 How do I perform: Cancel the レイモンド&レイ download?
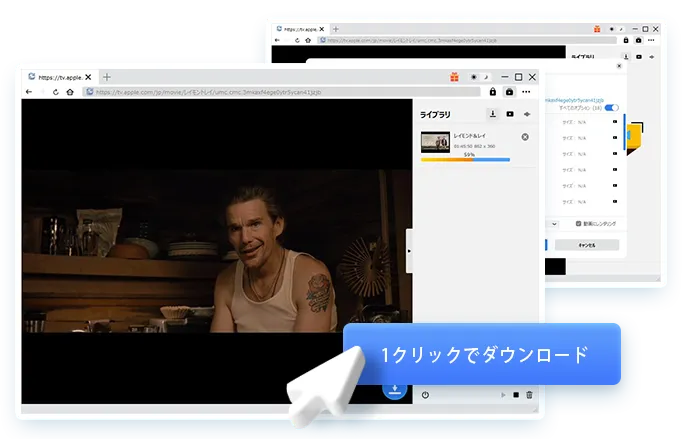[525, 137]
